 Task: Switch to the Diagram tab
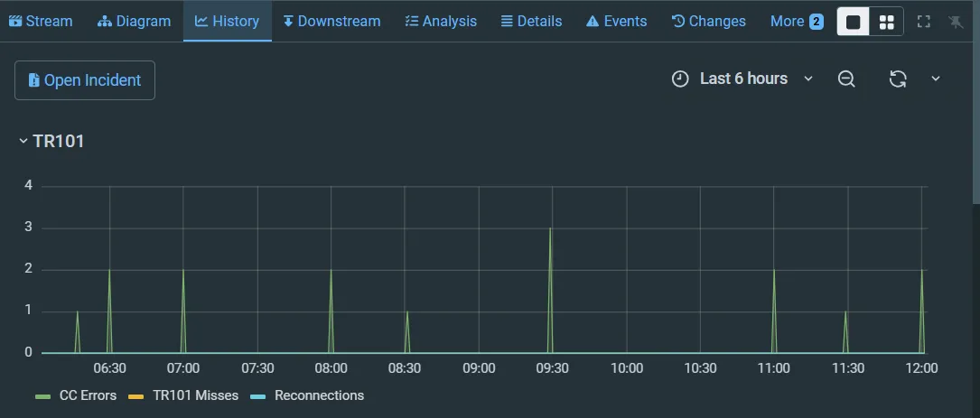(x=134, y=22)
